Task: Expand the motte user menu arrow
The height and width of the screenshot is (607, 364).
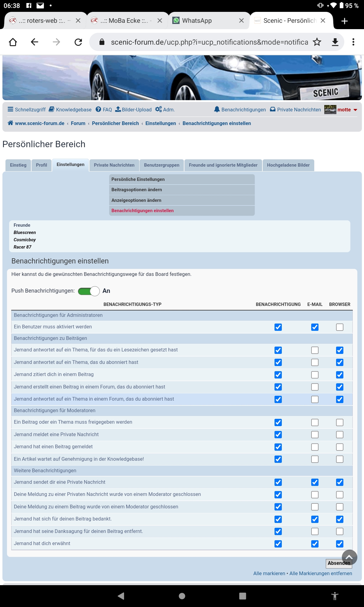Action: [355, 110]
